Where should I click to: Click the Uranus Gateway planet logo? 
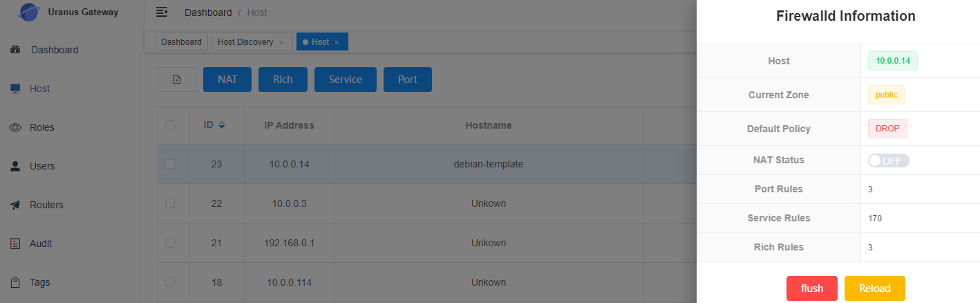pyautogui.click(x=28, y=12)
